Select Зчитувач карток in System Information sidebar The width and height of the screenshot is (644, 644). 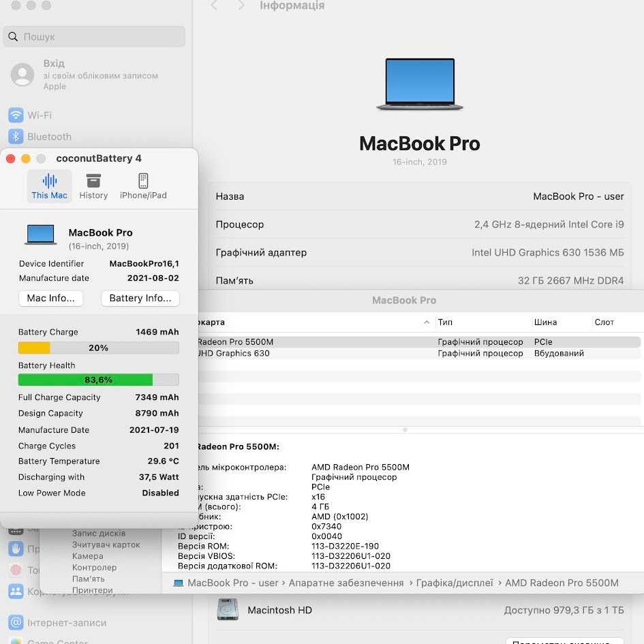coord(106,545)
